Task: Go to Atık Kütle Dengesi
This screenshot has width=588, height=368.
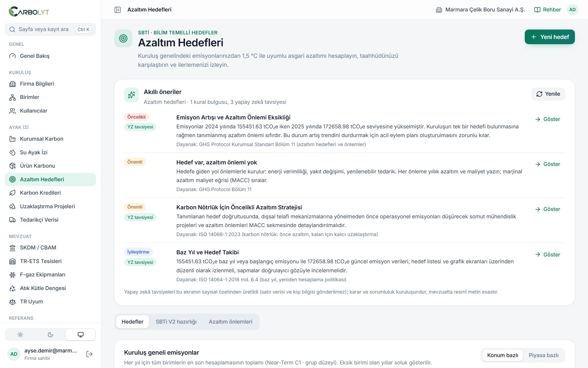Action: (x=50, y=288)
